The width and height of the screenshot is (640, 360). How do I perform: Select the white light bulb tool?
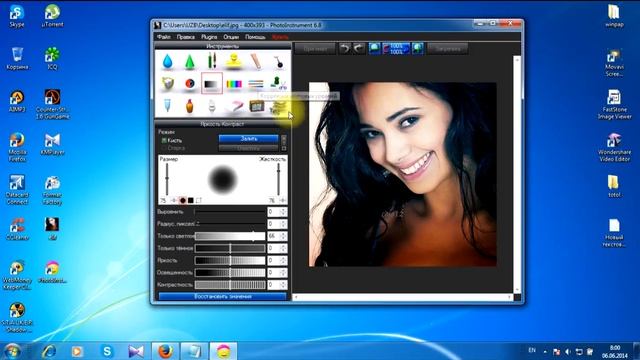click(x=211, y=106)
